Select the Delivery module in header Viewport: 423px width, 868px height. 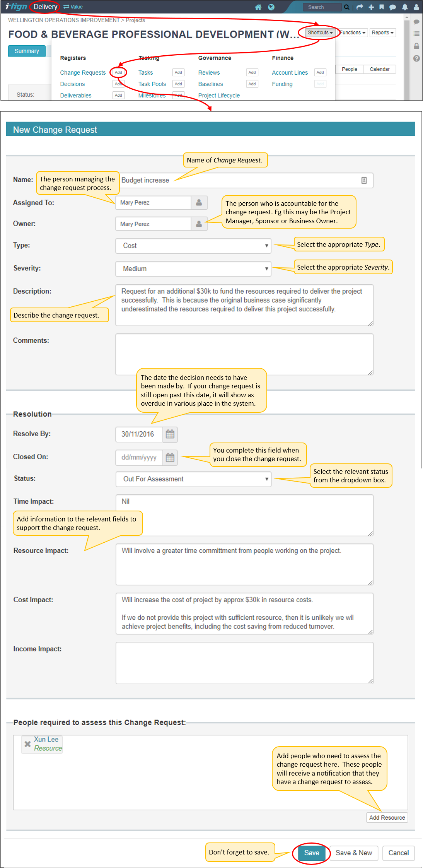coord(45,7)
